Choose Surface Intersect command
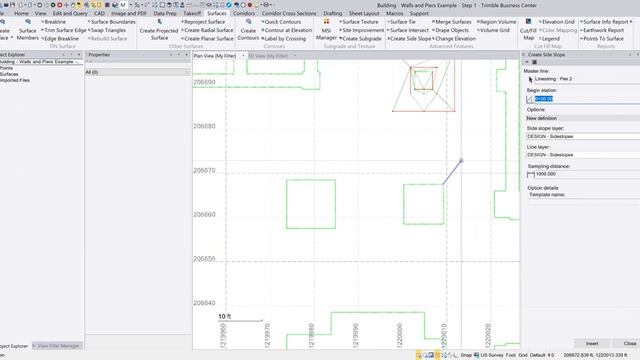The image size is (640, 360). (408, 30)
